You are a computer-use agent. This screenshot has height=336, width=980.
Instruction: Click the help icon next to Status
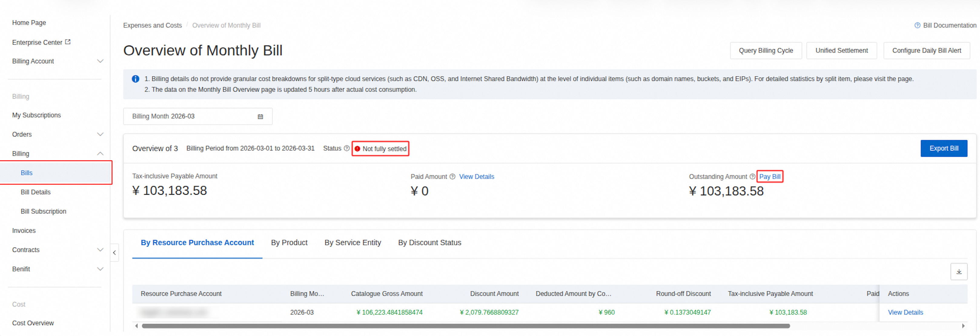click(346, 149)
